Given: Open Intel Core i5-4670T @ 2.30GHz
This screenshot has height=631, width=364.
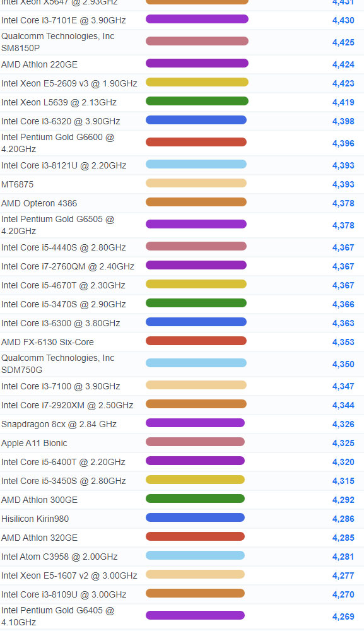Looking at the screenshot, I should pos(63,285).
